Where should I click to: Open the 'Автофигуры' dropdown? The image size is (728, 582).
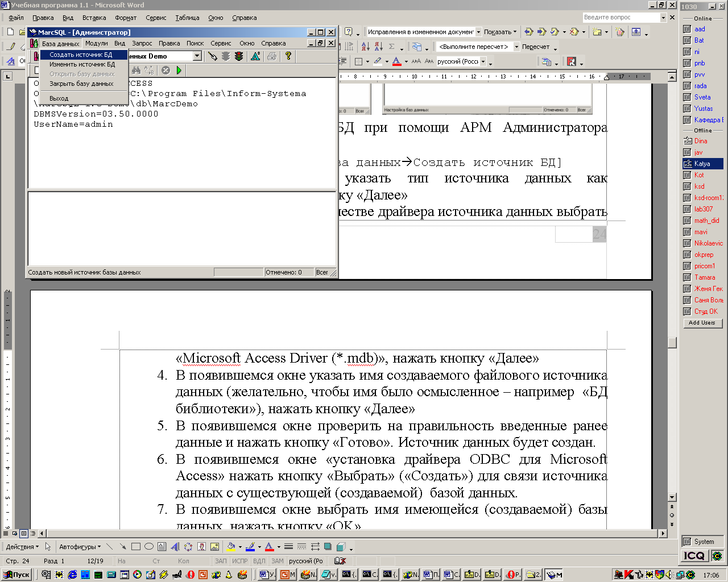coord(80,547)
